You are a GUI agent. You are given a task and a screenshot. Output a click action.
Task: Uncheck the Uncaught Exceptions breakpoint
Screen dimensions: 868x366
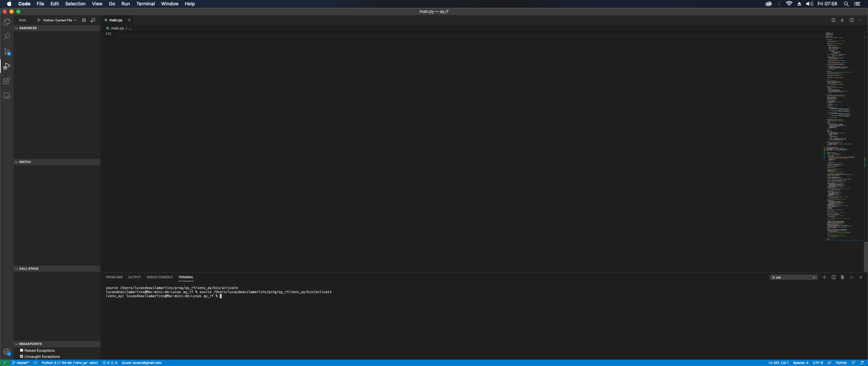click(21, 356)
